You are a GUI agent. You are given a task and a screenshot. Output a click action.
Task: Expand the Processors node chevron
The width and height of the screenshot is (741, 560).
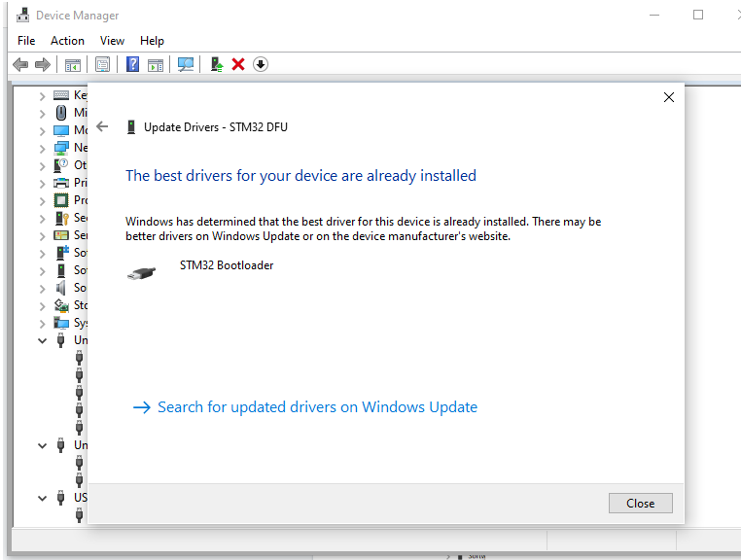(42, 201)
